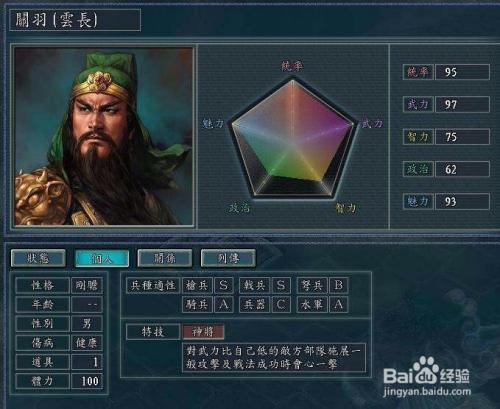This screenshot has width=500, height=409.
Task: Select the 神將 special skill badge
Action: pyautogui.click(x=203, y=332)
